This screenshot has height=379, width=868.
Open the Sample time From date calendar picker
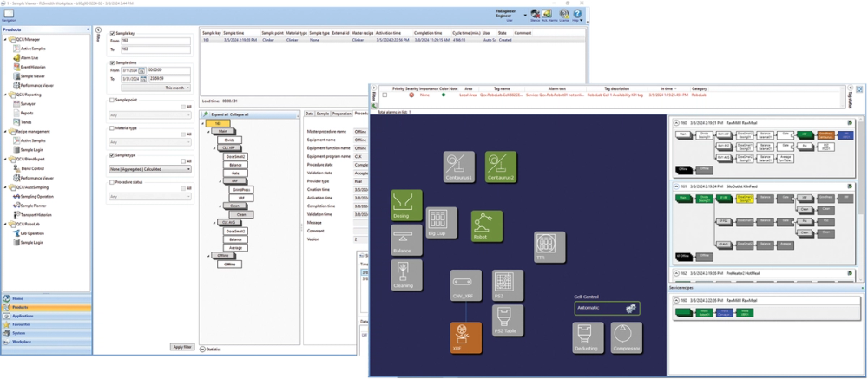click(141, 70)
